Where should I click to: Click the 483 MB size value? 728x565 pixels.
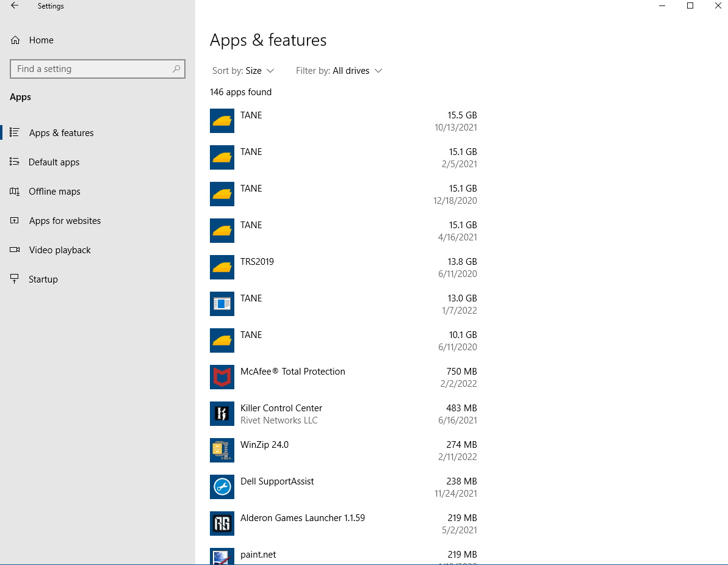tap(461, 408)
